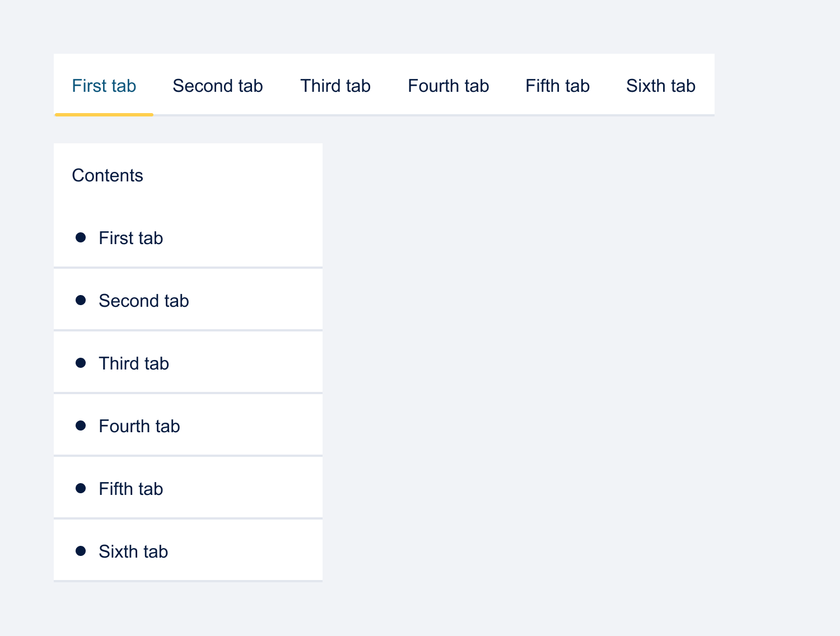
Task: Open Second tab link in Contents list
Action: pos(143,301)
